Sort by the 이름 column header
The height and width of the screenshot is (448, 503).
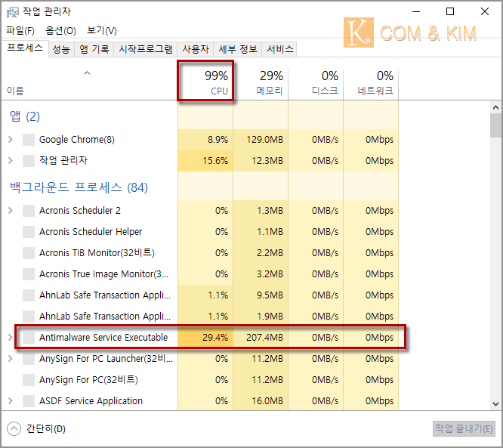point(15,91)
